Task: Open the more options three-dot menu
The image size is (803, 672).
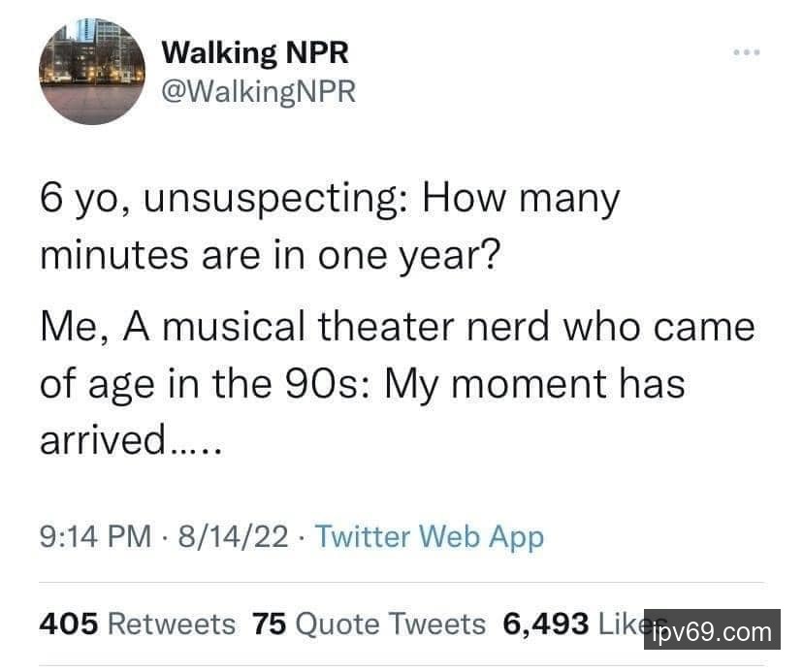Action: (747, 51)
